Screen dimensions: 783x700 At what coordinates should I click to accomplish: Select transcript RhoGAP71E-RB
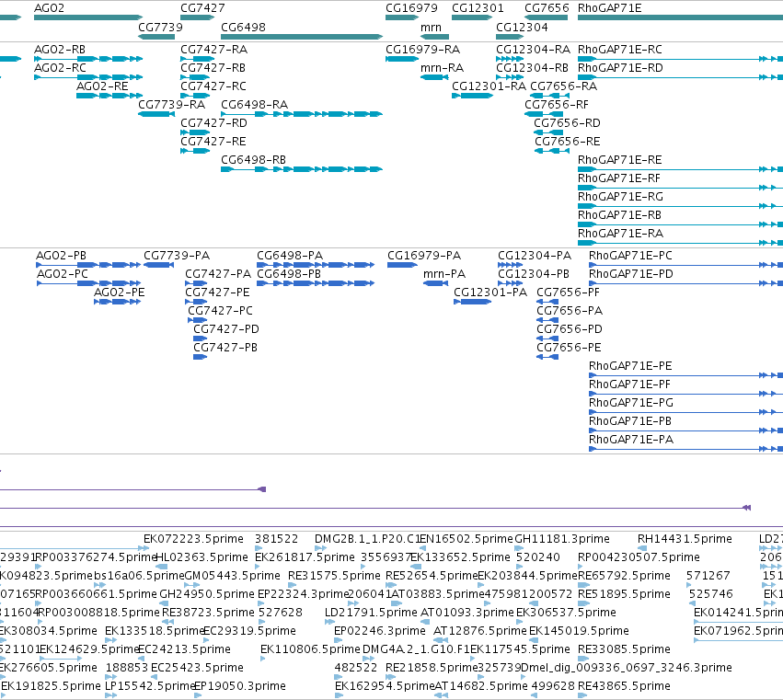(619, 215)
